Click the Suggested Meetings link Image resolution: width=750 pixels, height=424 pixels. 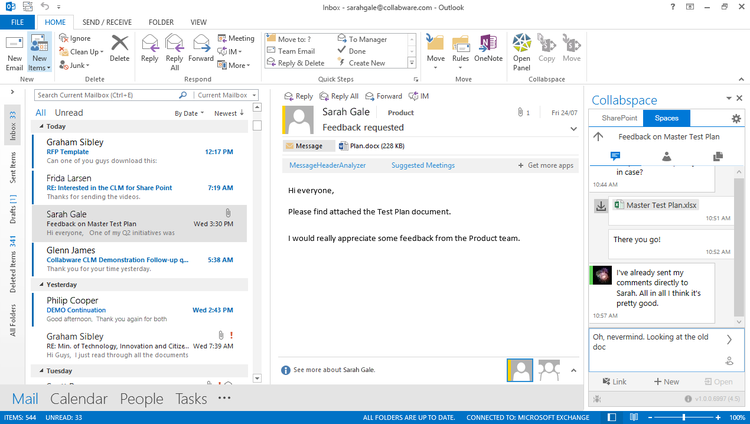click(423, 165)
